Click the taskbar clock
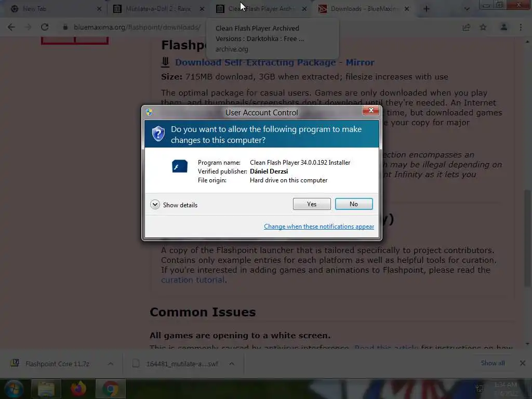 [x=506, y=389]
